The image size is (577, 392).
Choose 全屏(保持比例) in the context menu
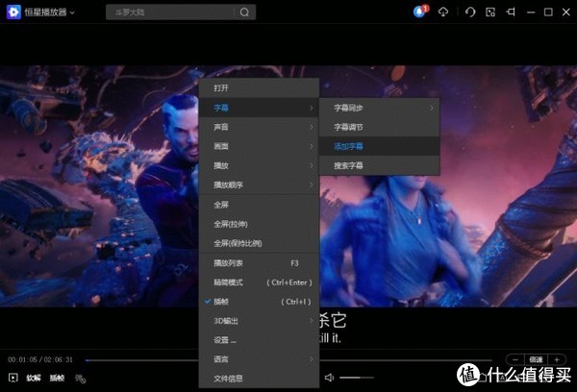pos(259,243)
